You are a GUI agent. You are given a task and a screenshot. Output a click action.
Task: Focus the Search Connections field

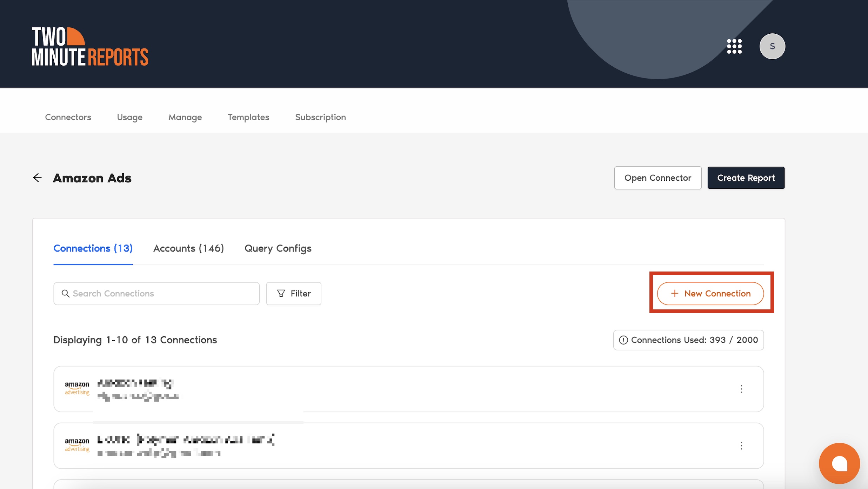[x=161, y=294]
